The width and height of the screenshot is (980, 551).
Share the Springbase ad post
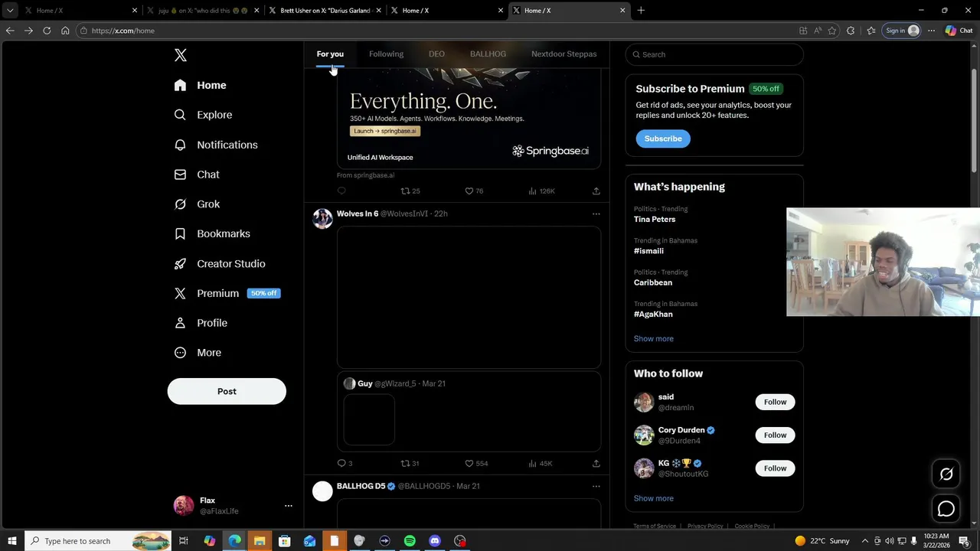[x=596, y=191]
